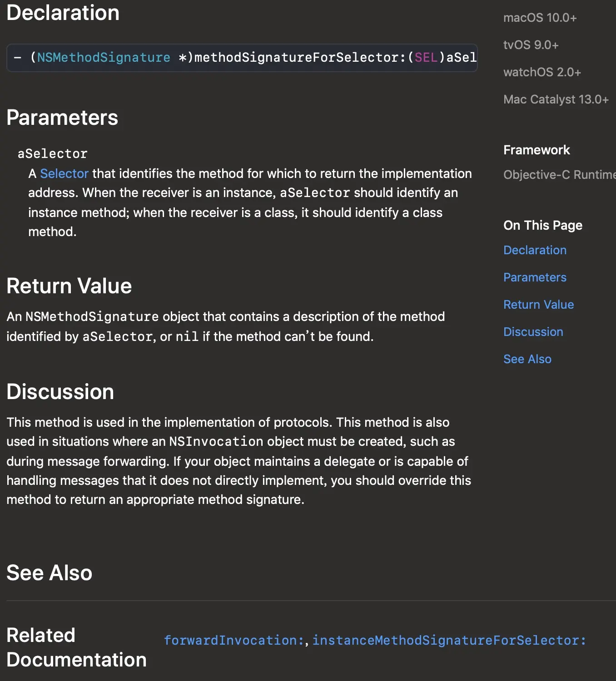The height and width of the screenshot is (681, 616).
Task: Open instanceMethodSignatureForSelector: related link
Action: coord(449,640)
